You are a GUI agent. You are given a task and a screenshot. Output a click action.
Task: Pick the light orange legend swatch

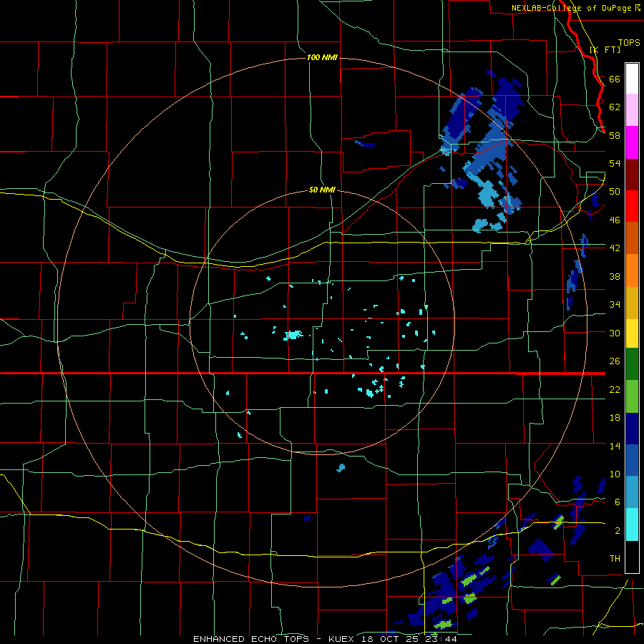(632, 270)
